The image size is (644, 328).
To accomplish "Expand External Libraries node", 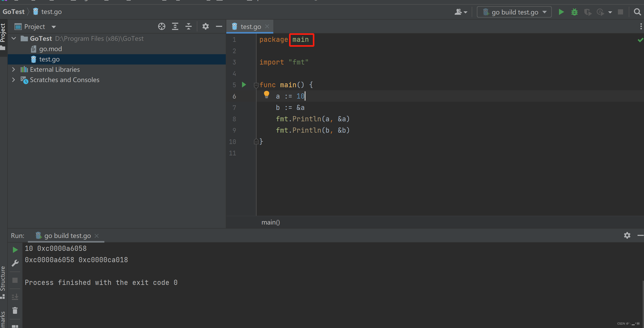I will 14,69.
